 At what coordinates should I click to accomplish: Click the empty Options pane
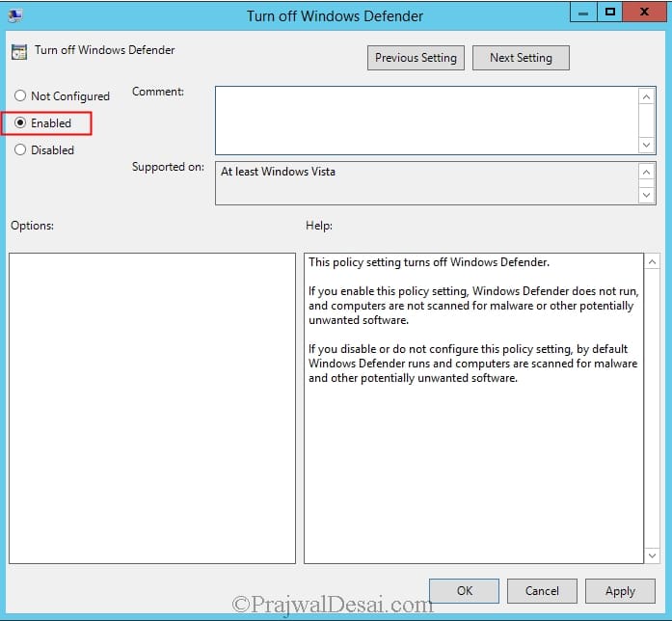coord(152,408)
